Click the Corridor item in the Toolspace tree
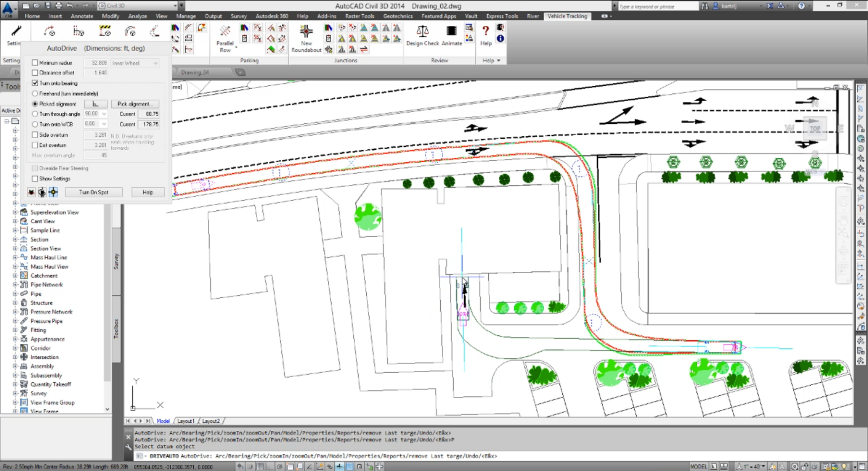This screenshot has width=868, height=471. click(x=40, y=348)
